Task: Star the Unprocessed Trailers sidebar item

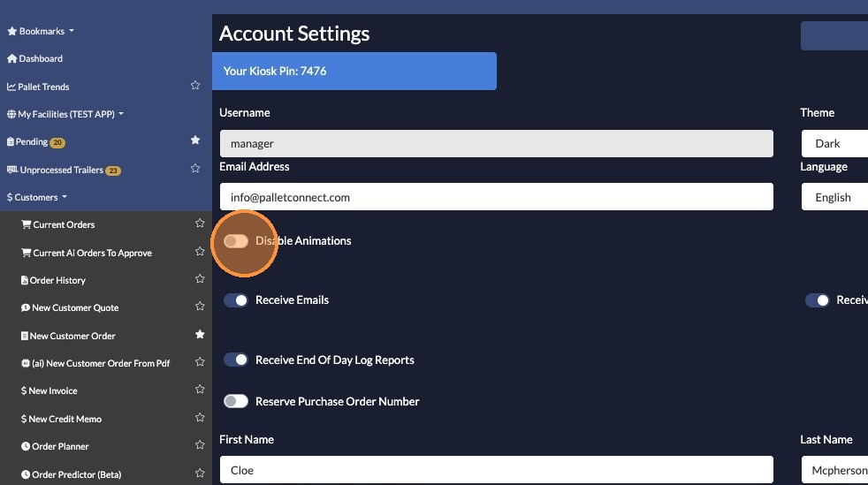Action: click(195, 169)
